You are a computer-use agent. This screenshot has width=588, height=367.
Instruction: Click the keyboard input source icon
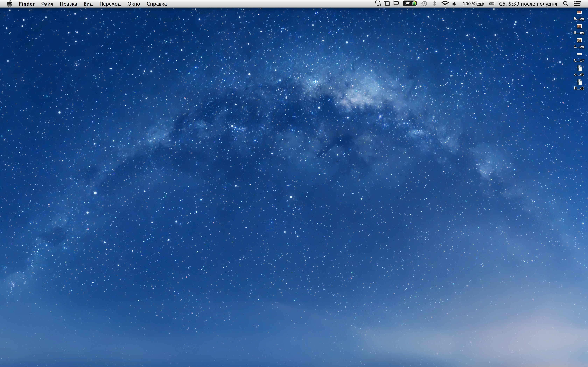point(492,4)
